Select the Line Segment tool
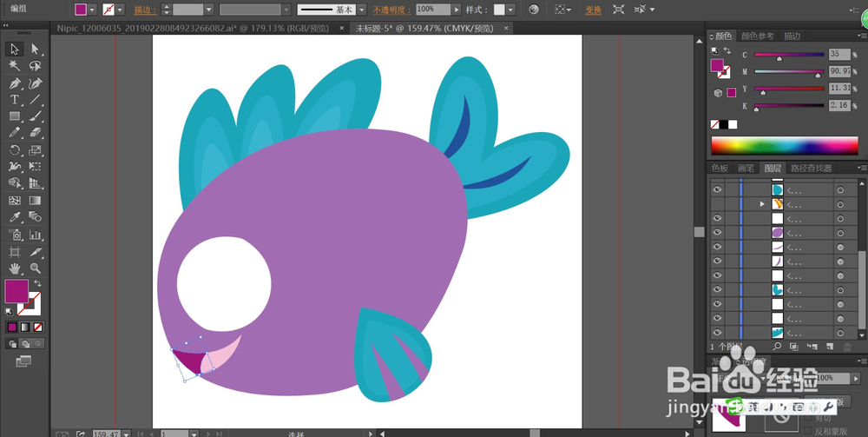 point(36,100)
